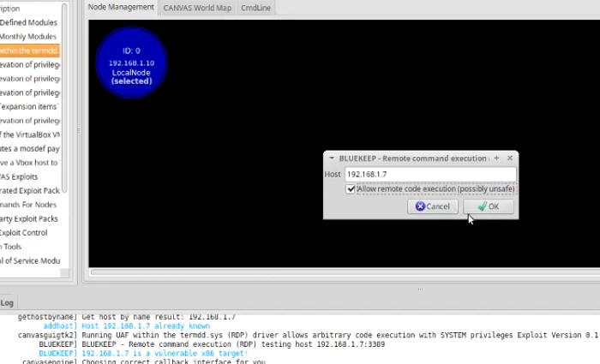
Task: Select 'a Vbox host to' row
Action: (30, 163)
